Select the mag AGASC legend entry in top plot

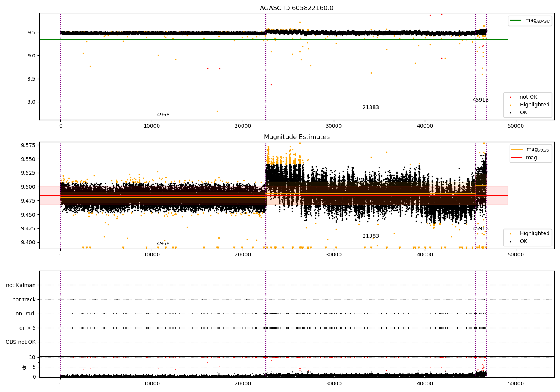pos(530,21)
